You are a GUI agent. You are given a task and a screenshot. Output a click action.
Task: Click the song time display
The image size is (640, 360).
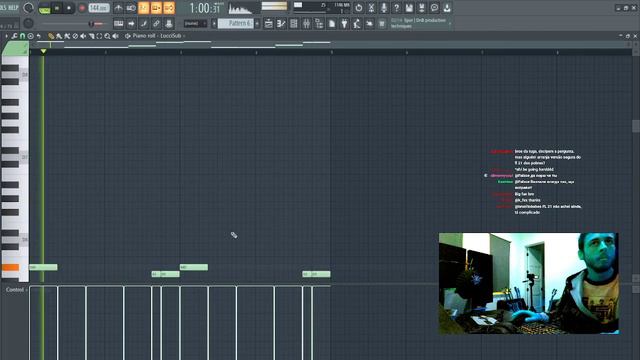point(205,8)
